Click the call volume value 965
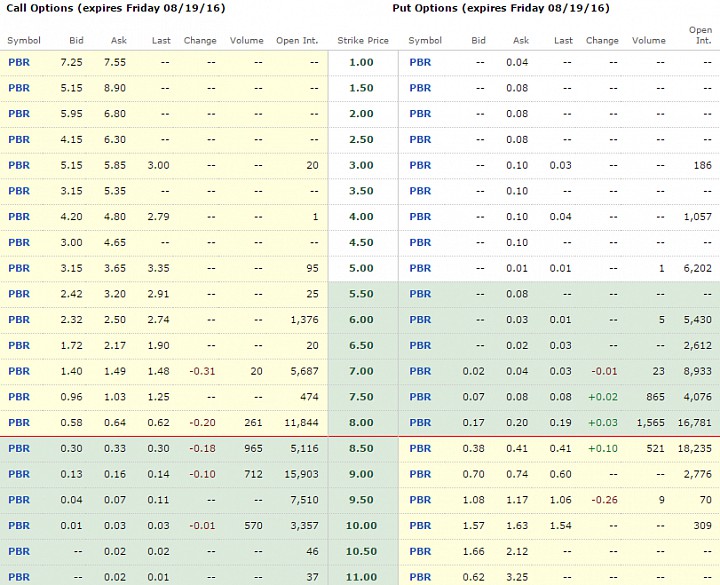Image resolution: width=720 pixels, height=585 pixels. (x=253, y=448)
